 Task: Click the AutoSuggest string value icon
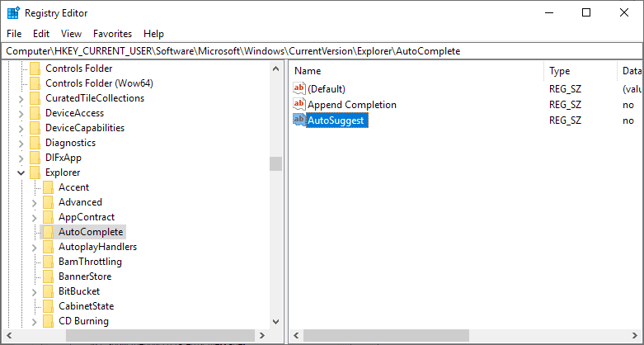click(x=299, y=121)
